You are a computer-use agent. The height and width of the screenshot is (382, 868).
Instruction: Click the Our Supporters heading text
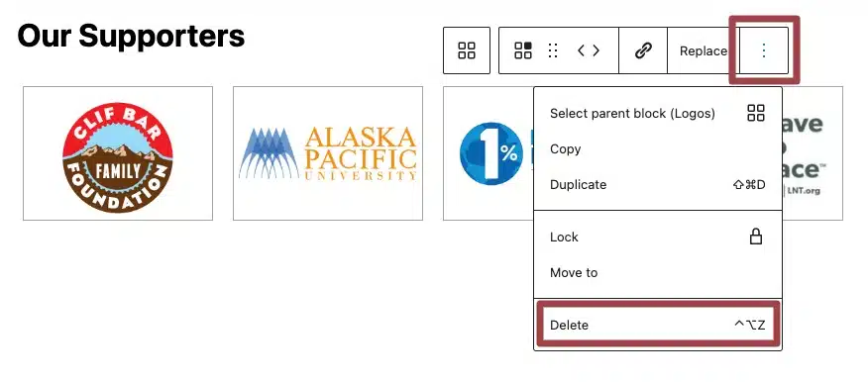pos(131,36)
